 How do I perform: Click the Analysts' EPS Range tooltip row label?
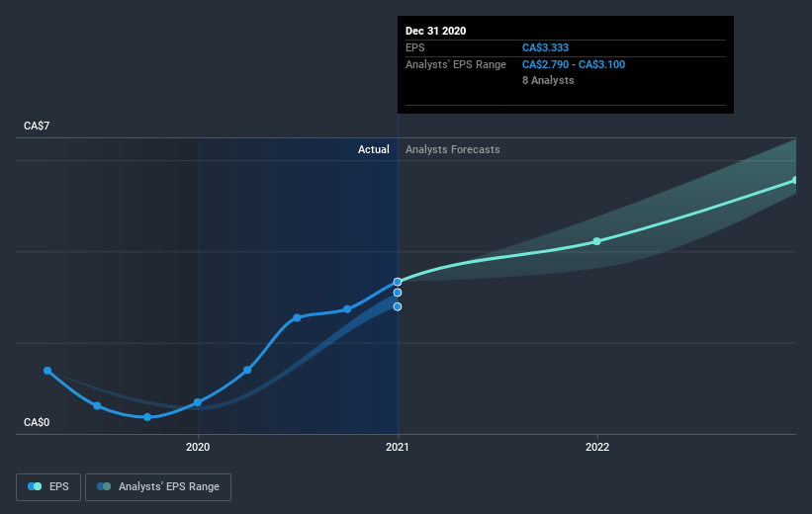[456, 64]
